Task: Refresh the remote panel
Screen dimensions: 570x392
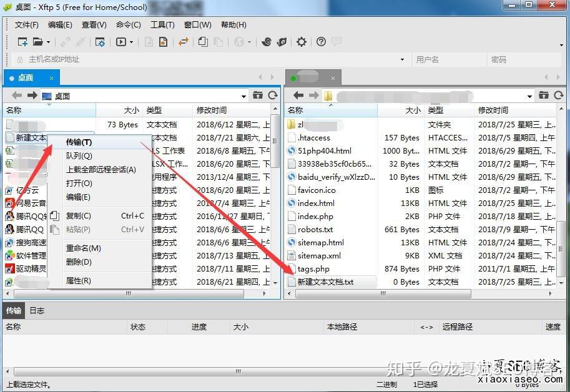Action: [x=559, y=96]
